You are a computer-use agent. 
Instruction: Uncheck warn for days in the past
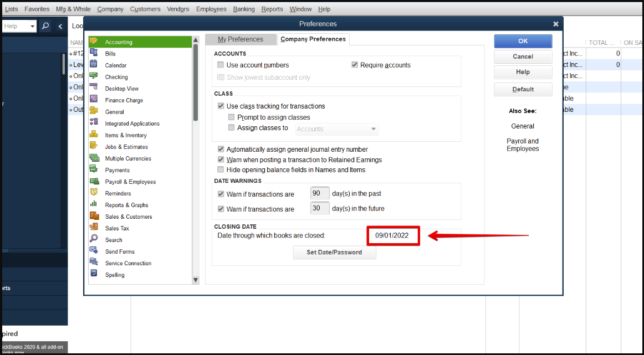click(x=221, y=194)
